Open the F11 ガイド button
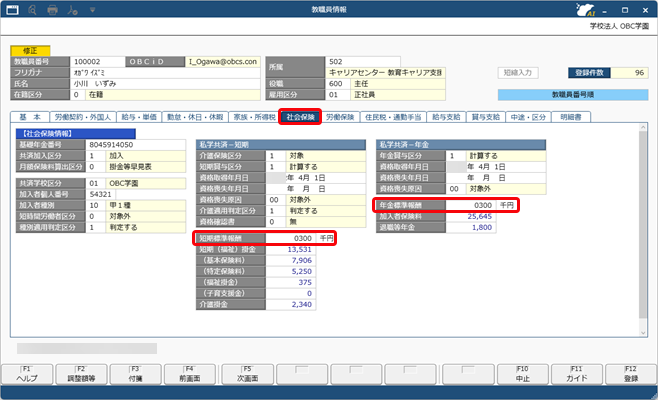Screen dimensions: 658x400 577,374
